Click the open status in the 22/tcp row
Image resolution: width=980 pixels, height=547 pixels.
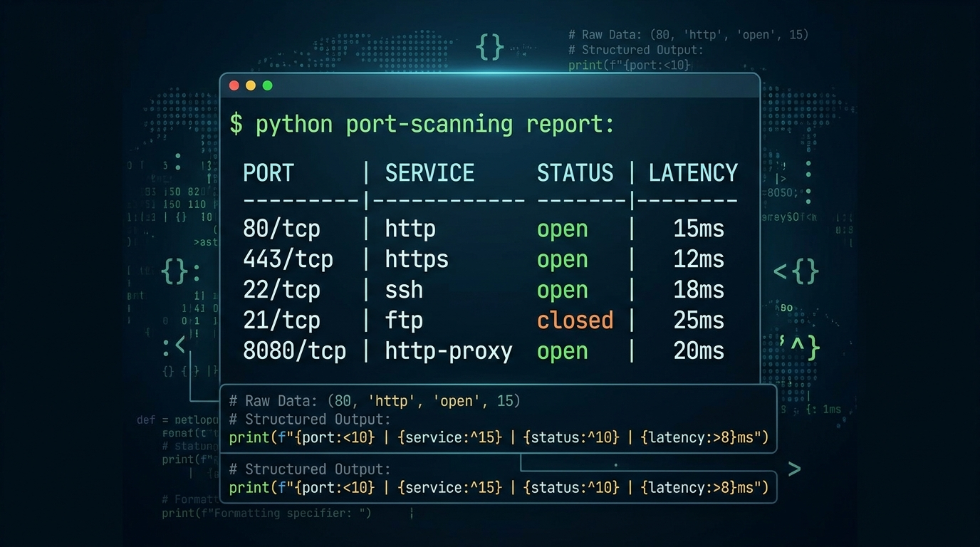(563, 291)
